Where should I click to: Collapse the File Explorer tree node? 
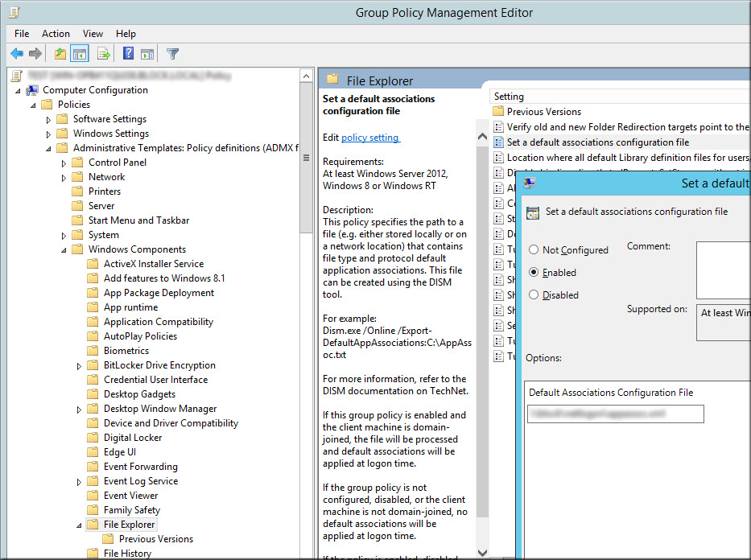[x=79, y=525]
